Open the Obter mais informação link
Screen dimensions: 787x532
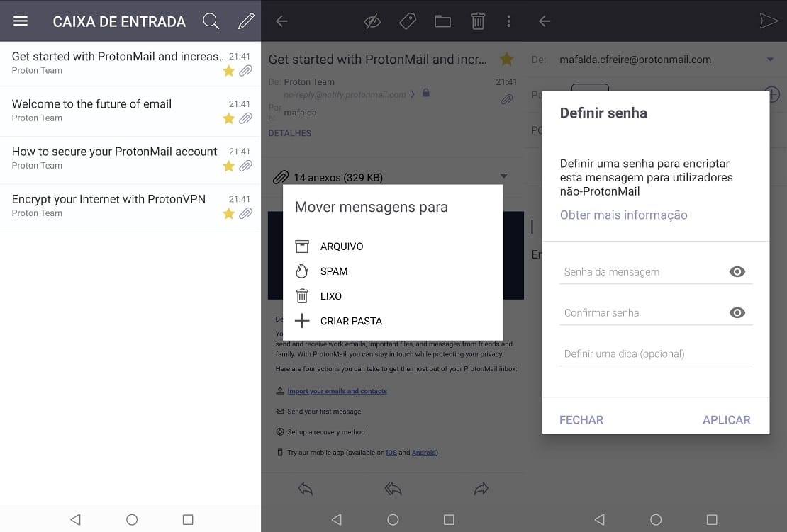[x=623, y=215]
